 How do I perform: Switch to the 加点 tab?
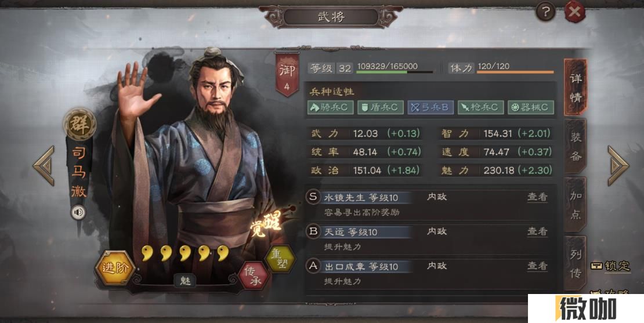point(576,205)
